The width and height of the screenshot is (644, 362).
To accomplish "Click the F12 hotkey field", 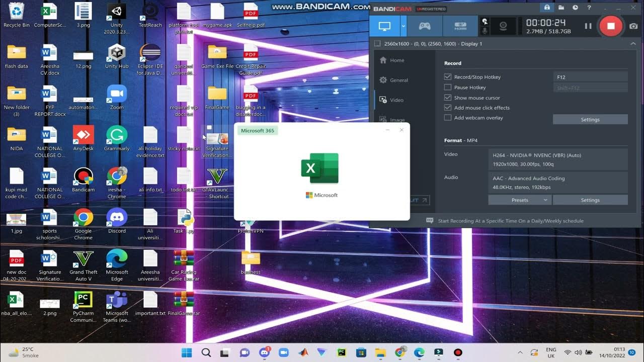I will click(x=590, y=77).
